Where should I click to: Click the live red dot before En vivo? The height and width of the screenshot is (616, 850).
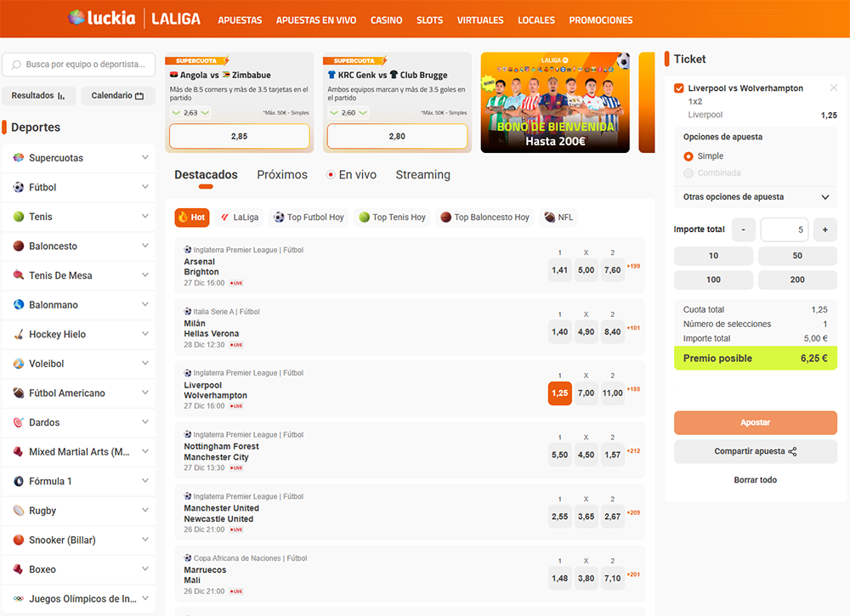[x=330, y=174]
